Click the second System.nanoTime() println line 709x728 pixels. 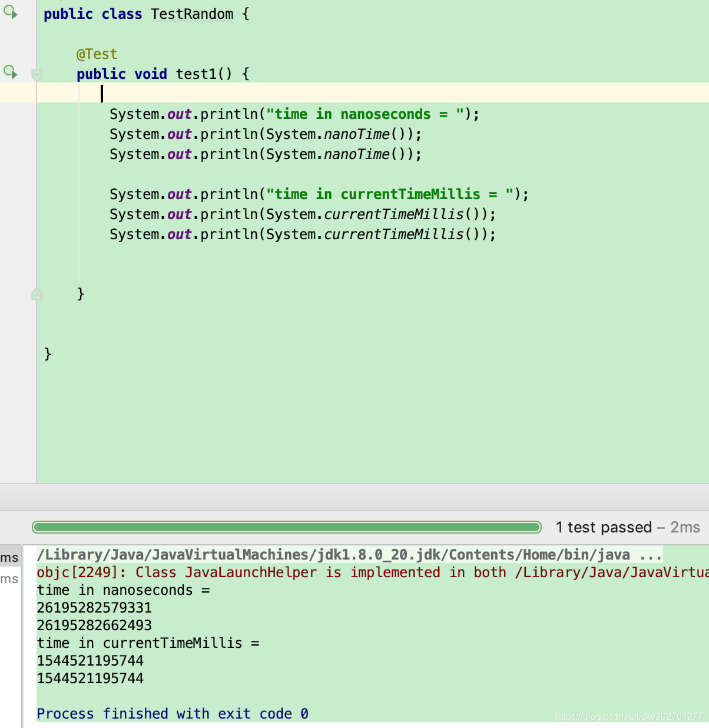click(x=266, y=154)
